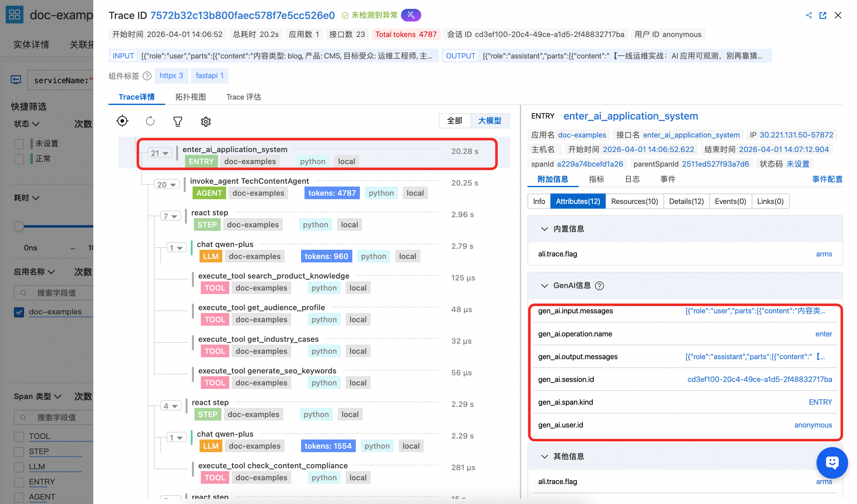Uncheck the doc-examples application checkbox
Screen dimensions: 857x504
19,312
